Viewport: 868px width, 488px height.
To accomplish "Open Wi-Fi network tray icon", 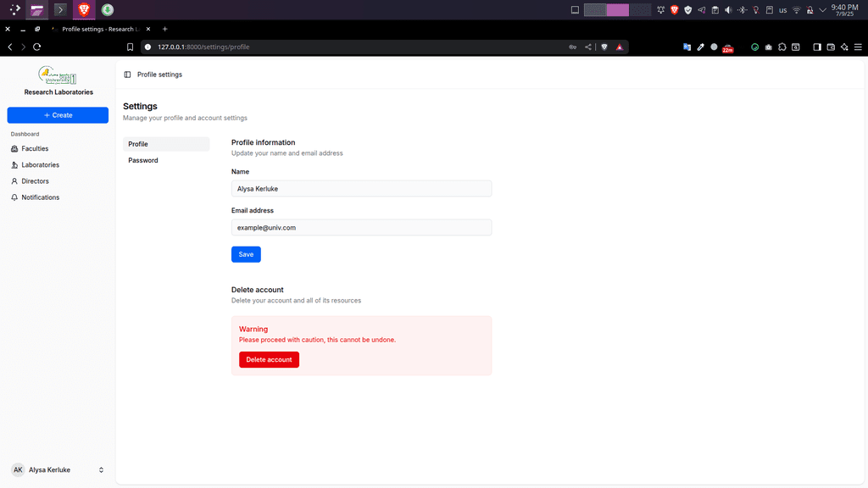I will pyautogui.click(x=796, y=10).
